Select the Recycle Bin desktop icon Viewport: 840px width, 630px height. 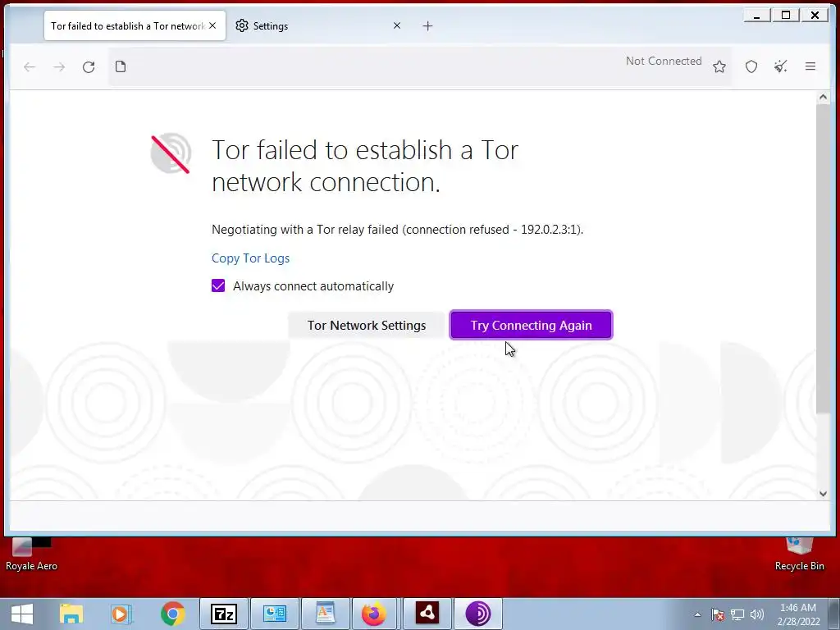pyautogui.click(x=799, y=555)
